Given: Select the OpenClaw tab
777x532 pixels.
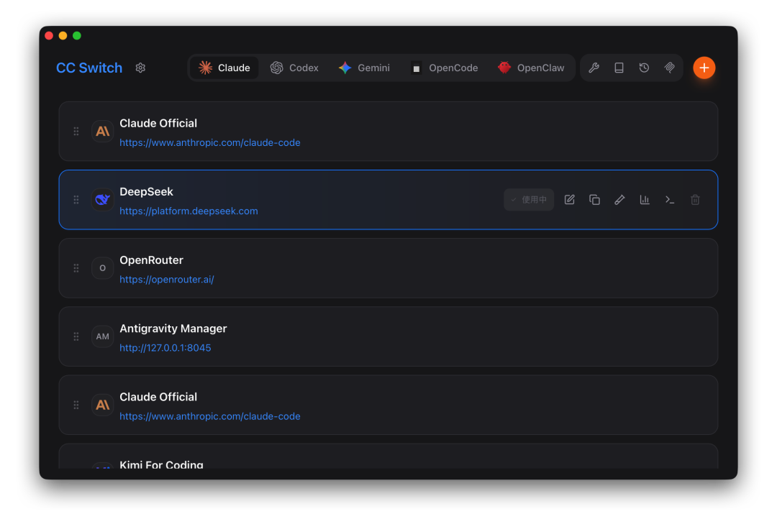Looking at the screenshot, I should click(531, 68).
